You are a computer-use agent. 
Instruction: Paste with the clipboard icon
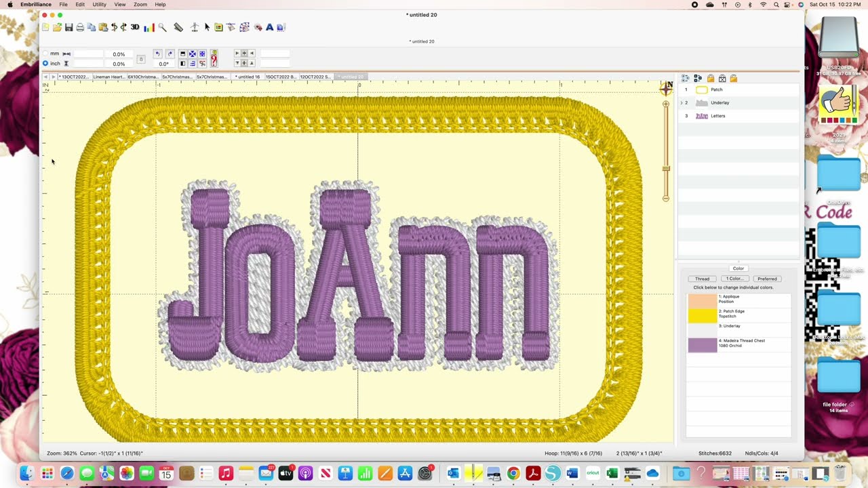[103, 27]
